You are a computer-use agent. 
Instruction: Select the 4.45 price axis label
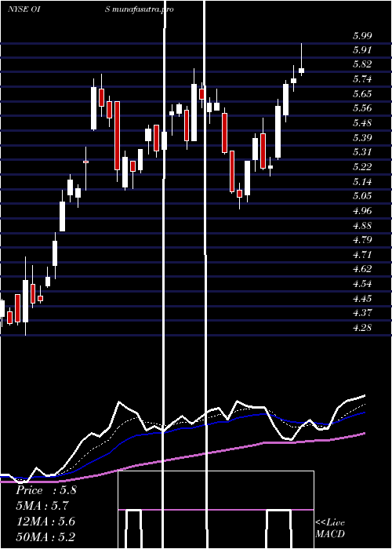coord(362,299)
